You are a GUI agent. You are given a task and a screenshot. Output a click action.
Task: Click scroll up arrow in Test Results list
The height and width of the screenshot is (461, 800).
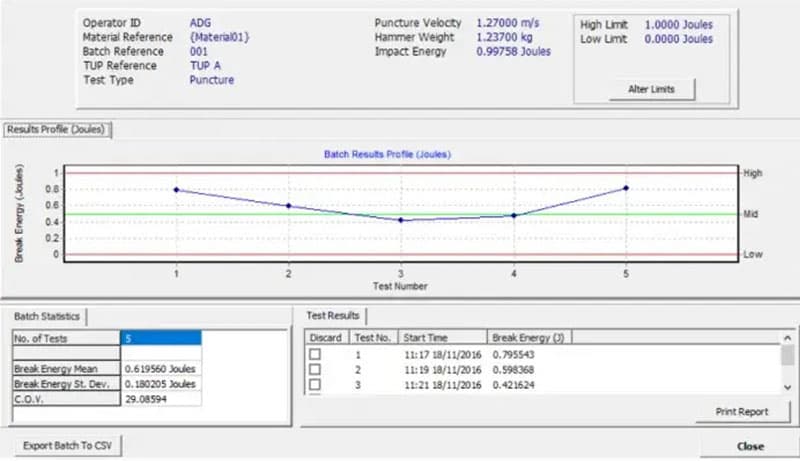[x=787, y=338]
